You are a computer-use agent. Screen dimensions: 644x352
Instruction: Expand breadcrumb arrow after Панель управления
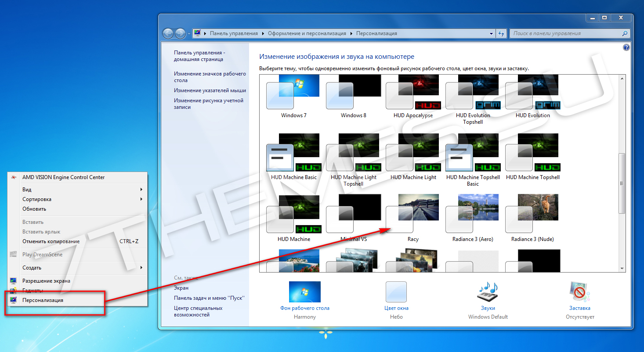point(263,33)
